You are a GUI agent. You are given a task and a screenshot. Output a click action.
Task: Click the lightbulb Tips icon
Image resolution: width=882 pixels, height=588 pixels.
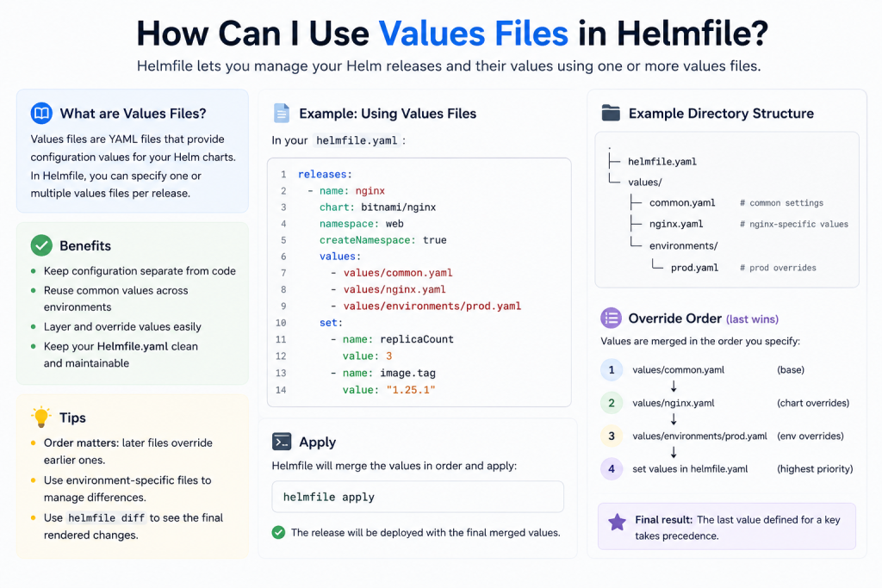point(41,417)
